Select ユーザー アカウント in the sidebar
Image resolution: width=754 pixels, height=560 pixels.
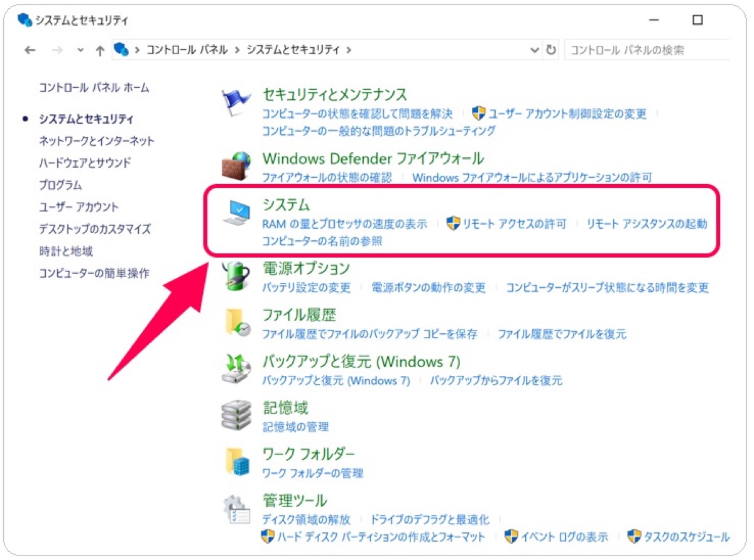coord(79,207)
